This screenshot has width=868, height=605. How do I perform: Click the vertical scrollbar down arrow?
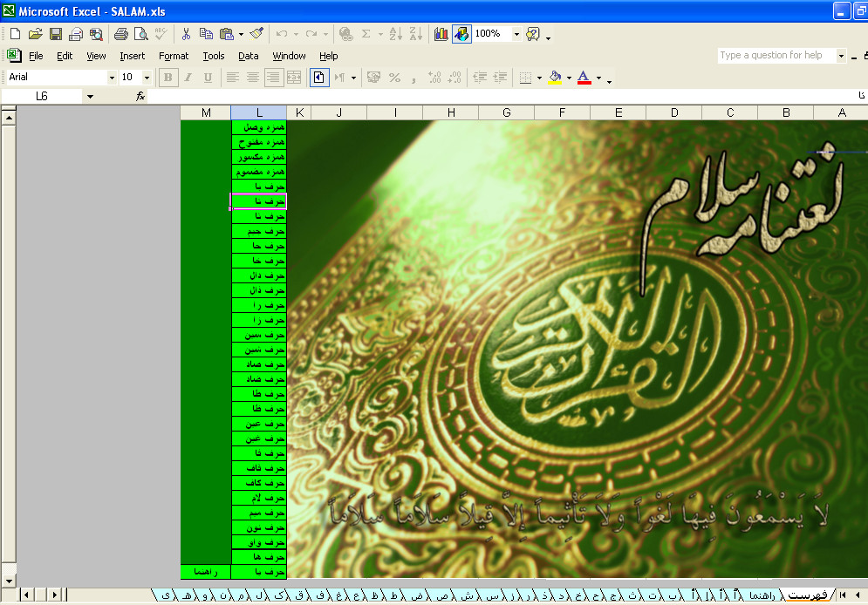(9, 581)
